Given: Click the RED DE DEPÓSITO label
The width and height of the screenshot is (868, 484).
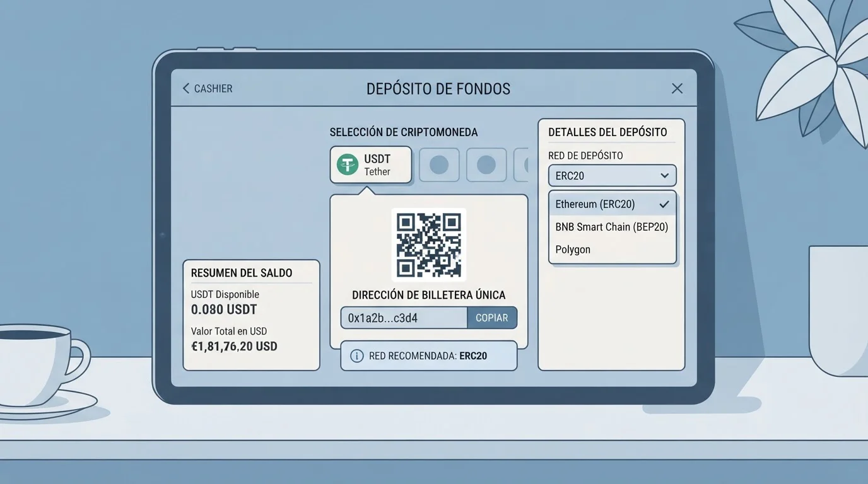Looking at the screenshot, I should tap(585, 156).
